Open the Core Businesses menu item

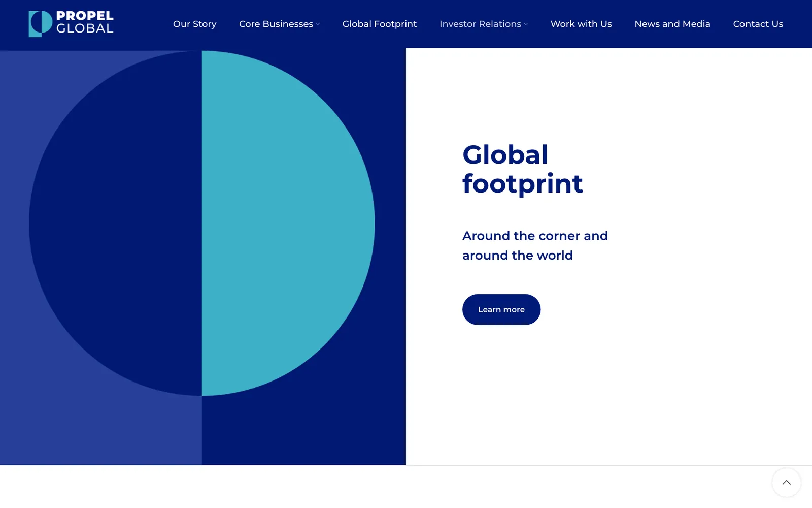(x=276, y=24)
